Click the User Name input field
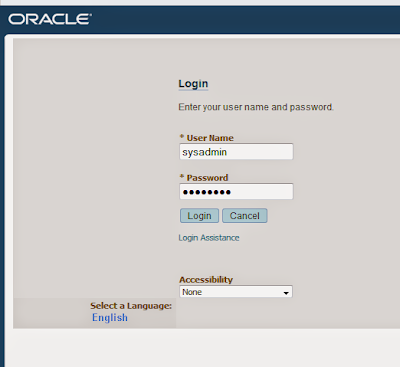This screenshot has height=367, width=400. pyautogui.click(x=236, y=152)
